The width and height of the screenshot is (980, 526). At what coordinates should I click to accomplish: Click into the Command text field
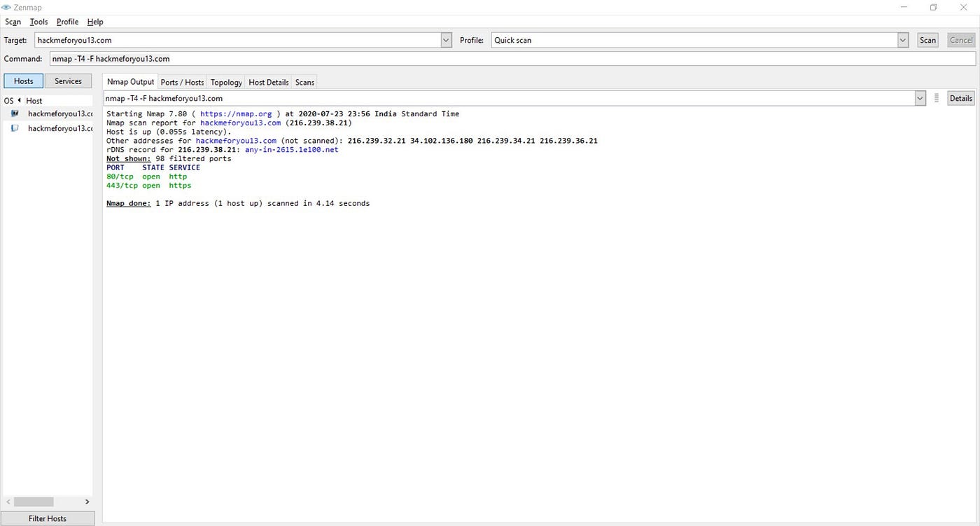coord(512,59)
